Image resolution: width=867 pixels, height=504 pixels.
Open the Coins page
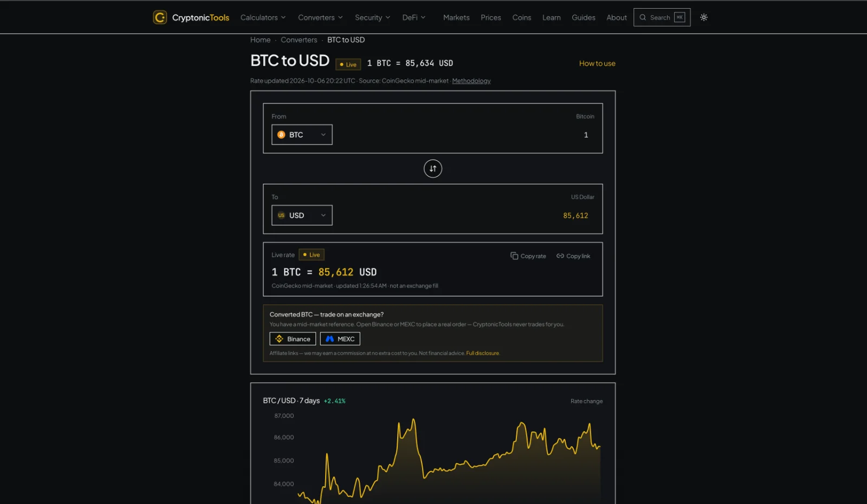(522, 17)
